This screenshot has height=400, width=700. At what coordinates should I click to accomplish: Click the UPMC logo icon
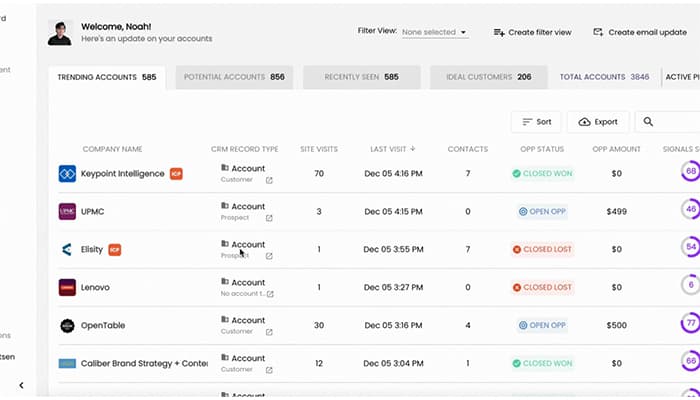tap(67, 212)
